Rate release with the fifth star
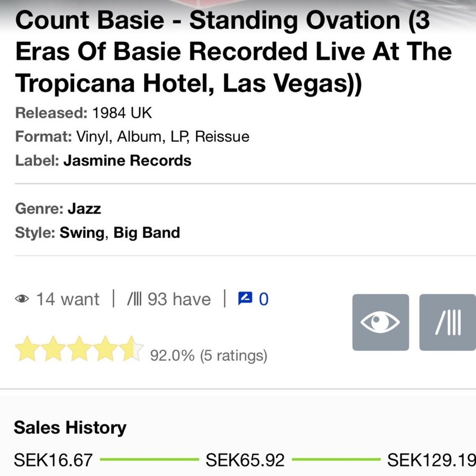476x476 pixels. (131, 349)
